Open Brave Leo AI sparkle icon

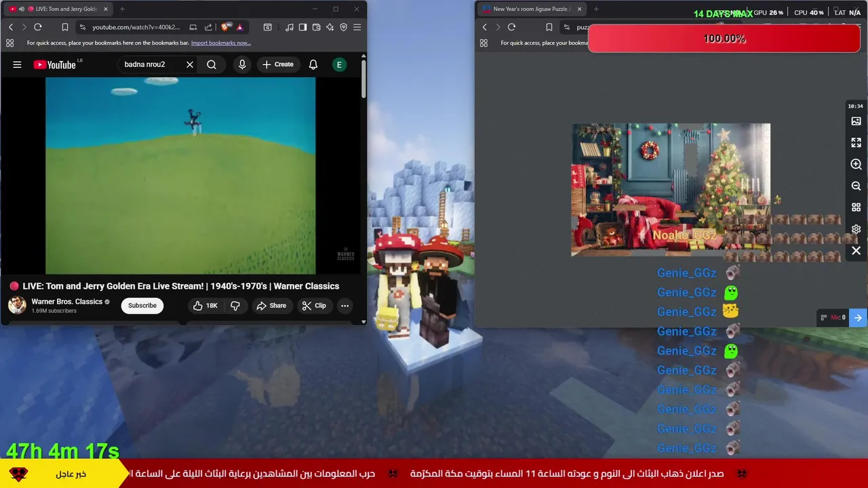[330, 27]
